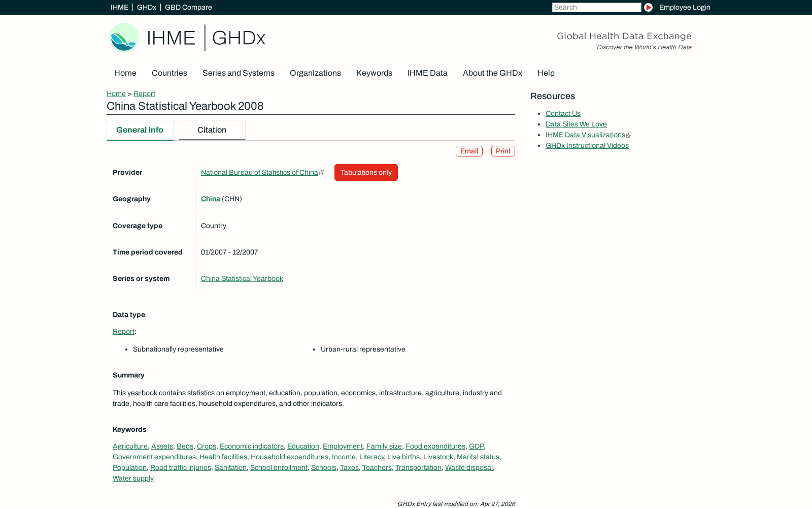This screenshot has height=508, width=812.
Task: Open the Employment keyword
Action: [343, 446]
